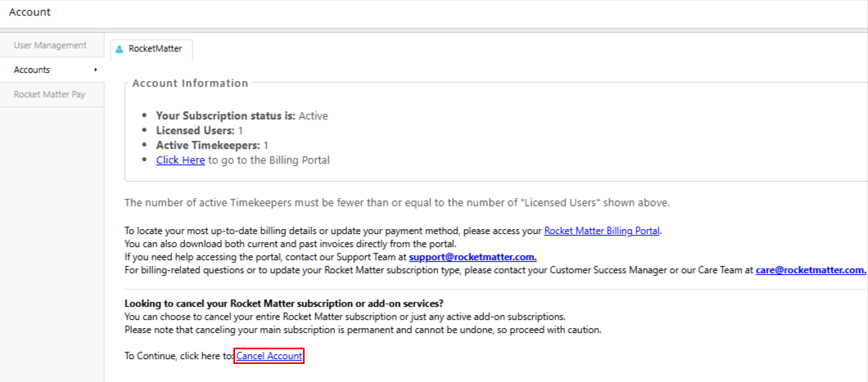Image resolution: width=868 pixels, height=382 pixels.
Task: Select Accounts in the sidebar
Action: tap(52, 70)
